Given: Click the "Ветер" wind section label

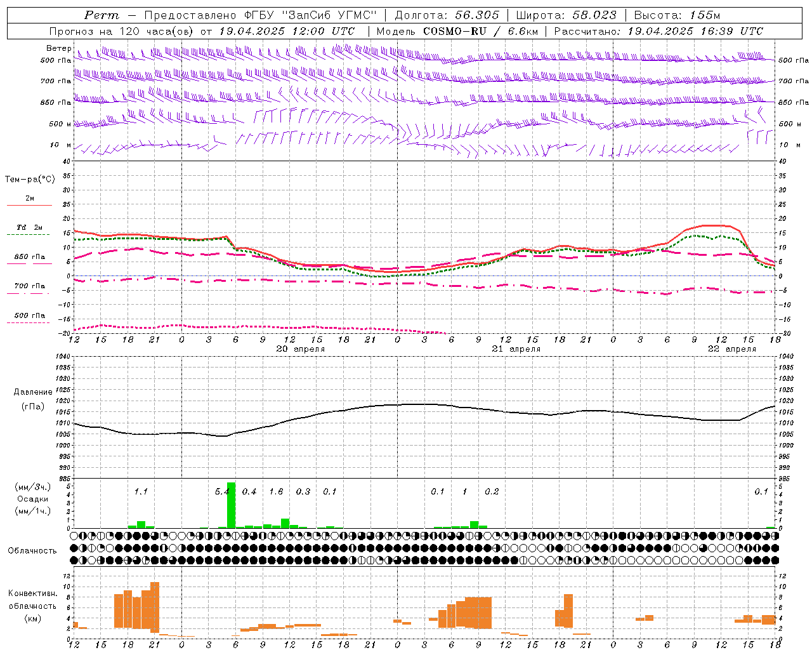Looking at the screenshot, I should (x=58, y=48).
